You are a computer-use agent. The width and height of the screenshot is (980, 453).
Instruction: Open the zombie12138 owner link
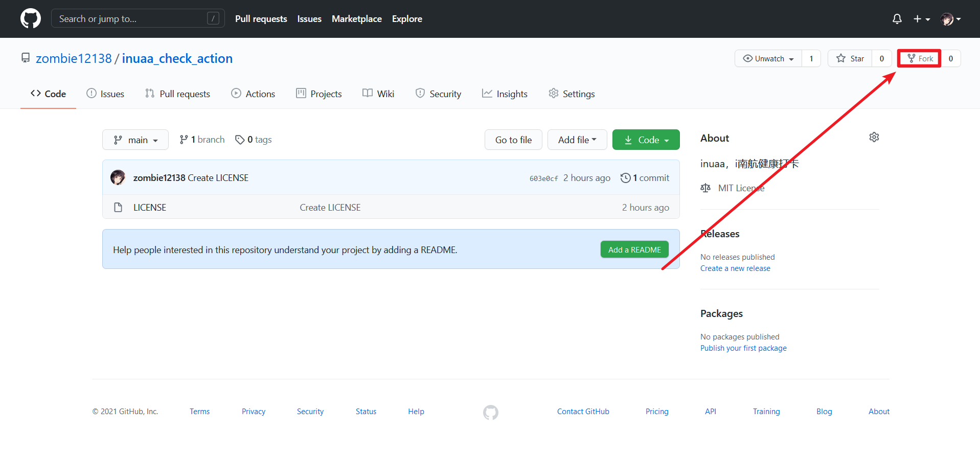click(74, 59)
